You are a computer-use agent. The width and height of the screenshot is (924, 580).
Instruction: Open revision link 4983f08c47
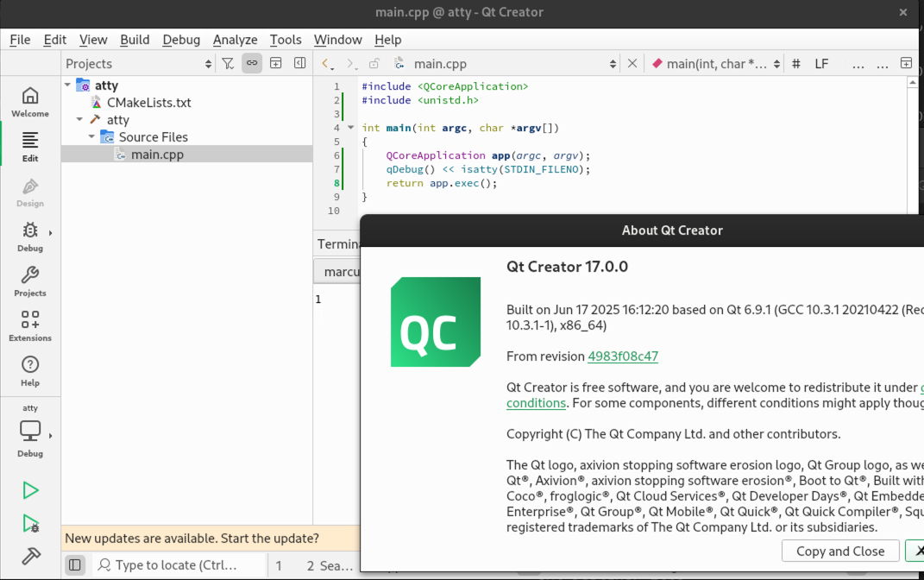[x=623, y=356]
